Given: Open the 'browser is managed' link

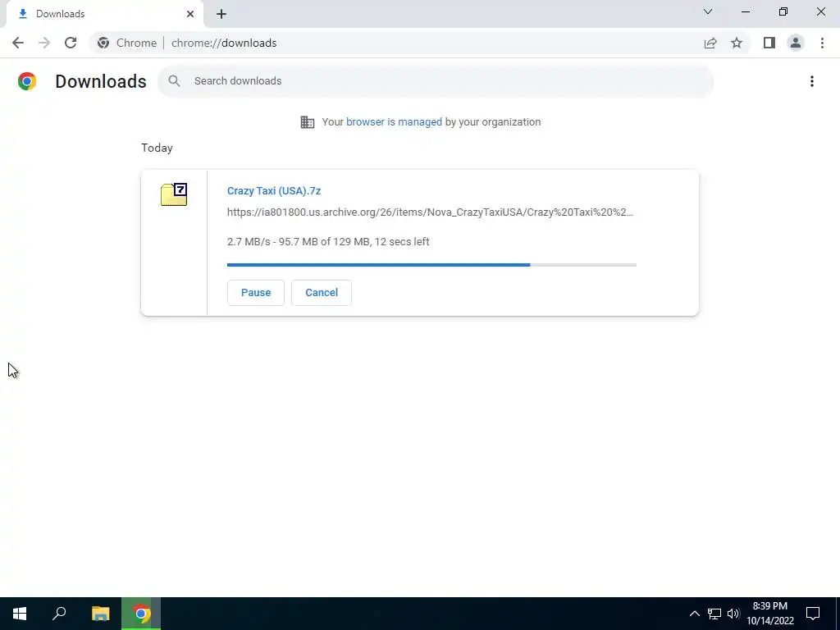Looking at the screenshot, I should (395, 122).
